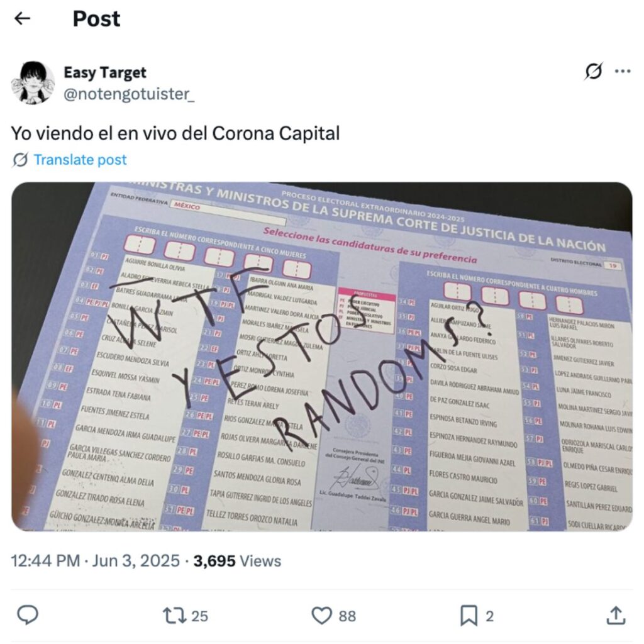
Task: Open the Easy Target display name
Action: tap(105, 73)
